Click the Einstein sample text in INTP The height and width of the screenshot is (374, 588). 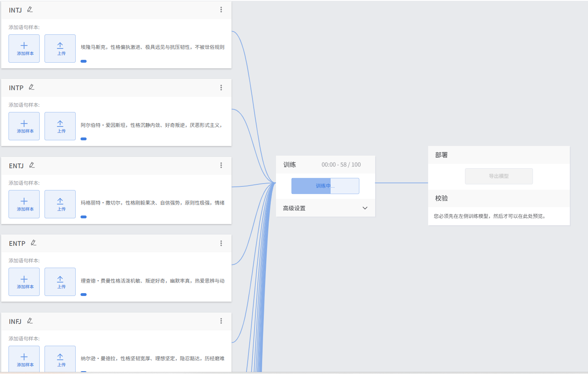pos(151,125)
